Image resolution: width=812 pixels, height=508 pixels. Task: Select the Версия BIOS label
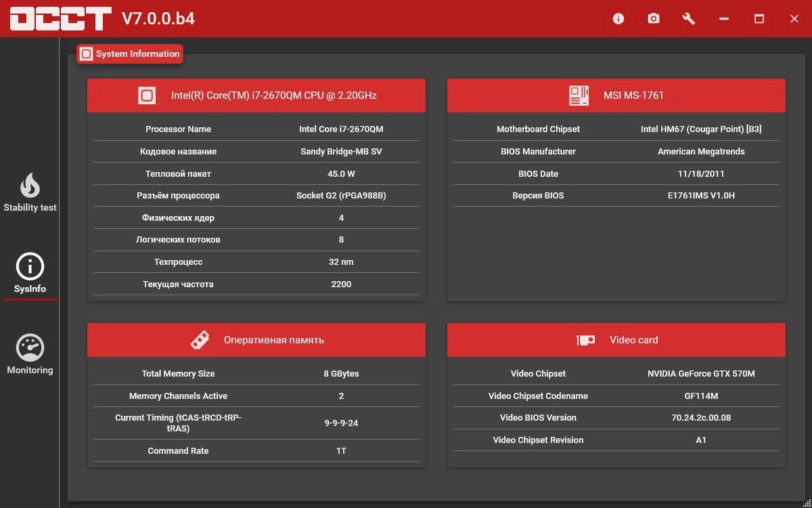pyautogui.click(x=538, y=195)
